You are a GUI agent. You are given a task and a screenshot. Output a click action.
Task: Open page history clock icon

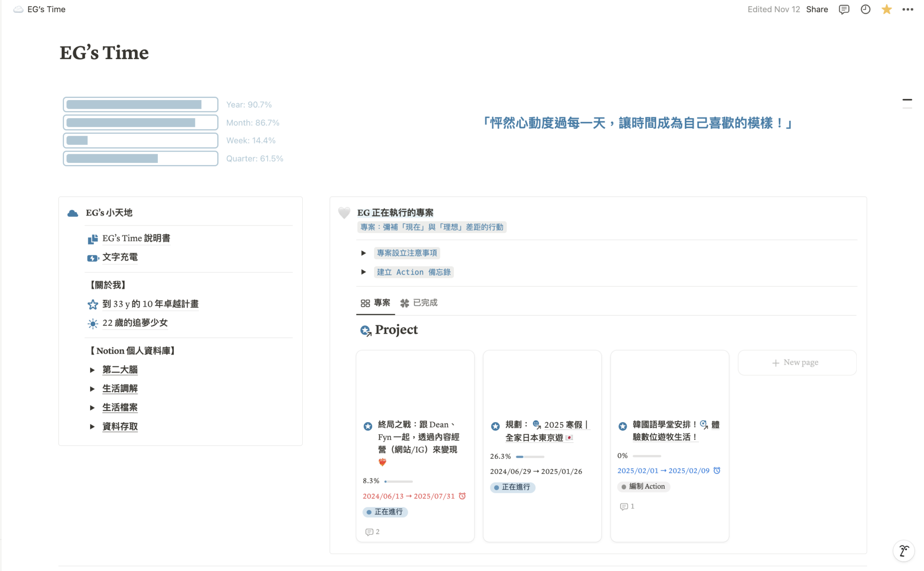pyautogui.click(x=865, y=9)
